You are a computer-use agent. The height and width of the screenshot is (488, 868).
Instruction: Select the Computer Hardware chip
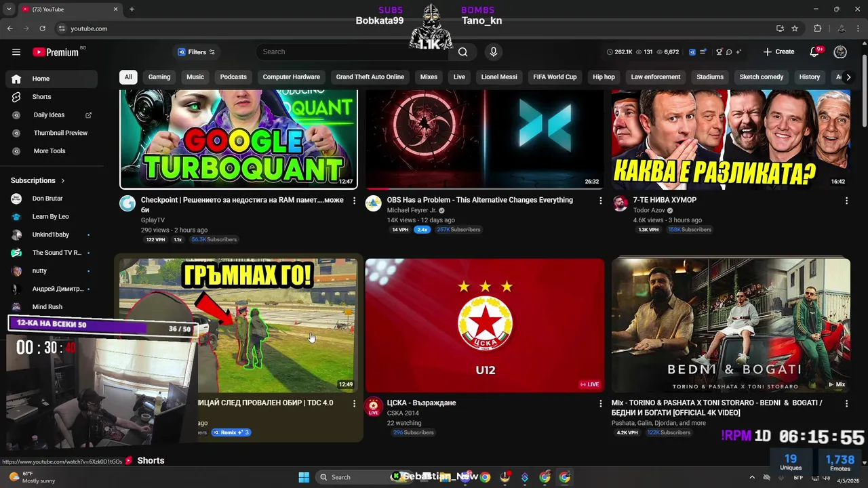pyautogui.click(x=292, y=77)
